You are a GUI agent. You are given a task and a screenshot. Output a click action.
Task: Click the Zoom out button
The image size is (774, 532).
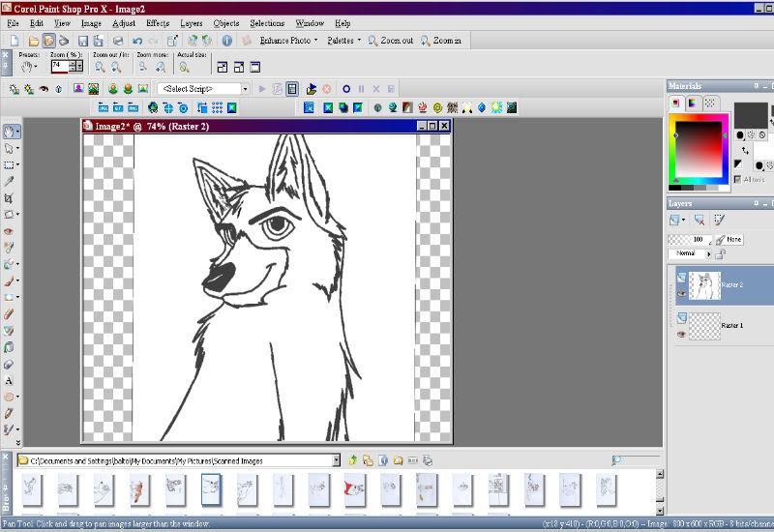click(391, 41)
